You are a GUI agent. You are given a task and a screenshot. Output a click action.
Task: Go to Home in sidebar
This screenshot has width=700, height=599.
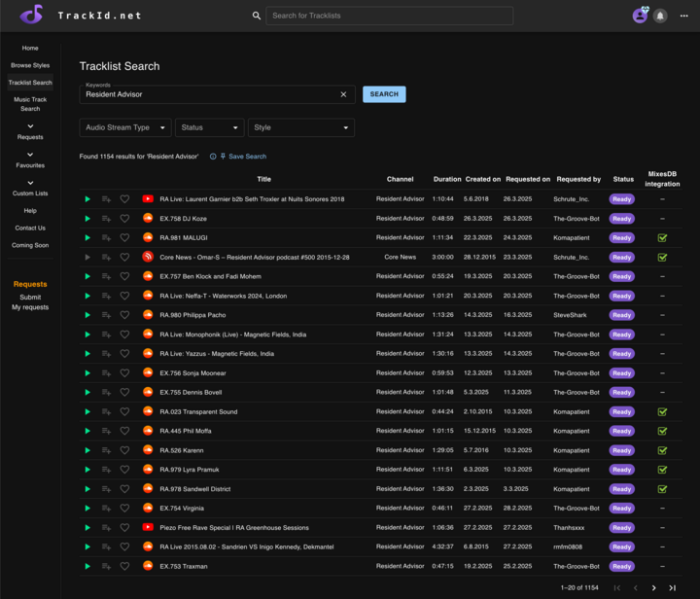(x=30, y=48)
